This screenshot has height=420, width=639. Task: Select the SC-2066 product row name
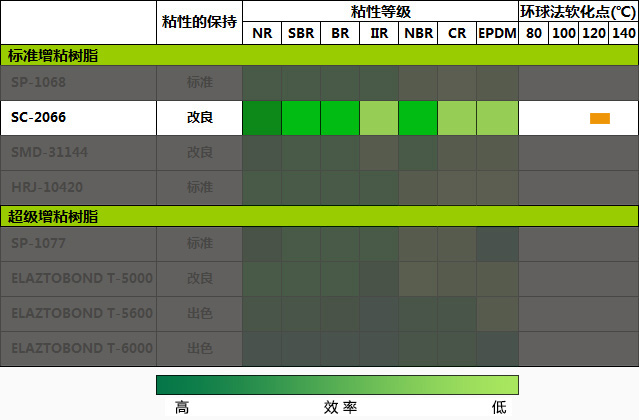(38, 117)
